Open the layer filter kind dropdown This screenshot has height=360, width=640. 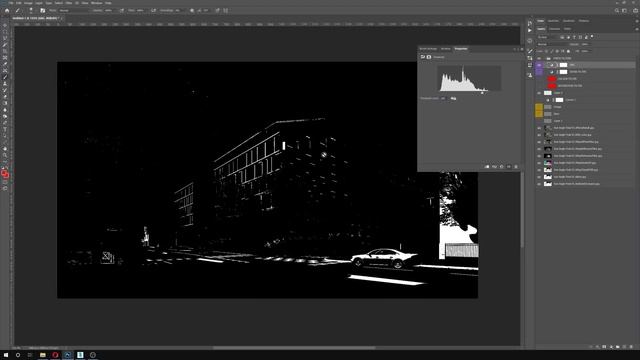click(x=547, y=37)
